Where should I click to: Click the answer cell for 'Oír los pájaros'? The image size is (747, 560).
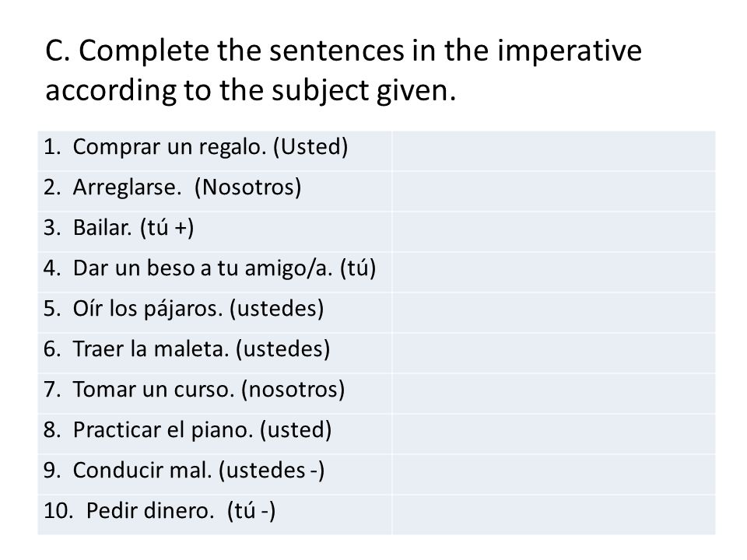pos(553,313)
